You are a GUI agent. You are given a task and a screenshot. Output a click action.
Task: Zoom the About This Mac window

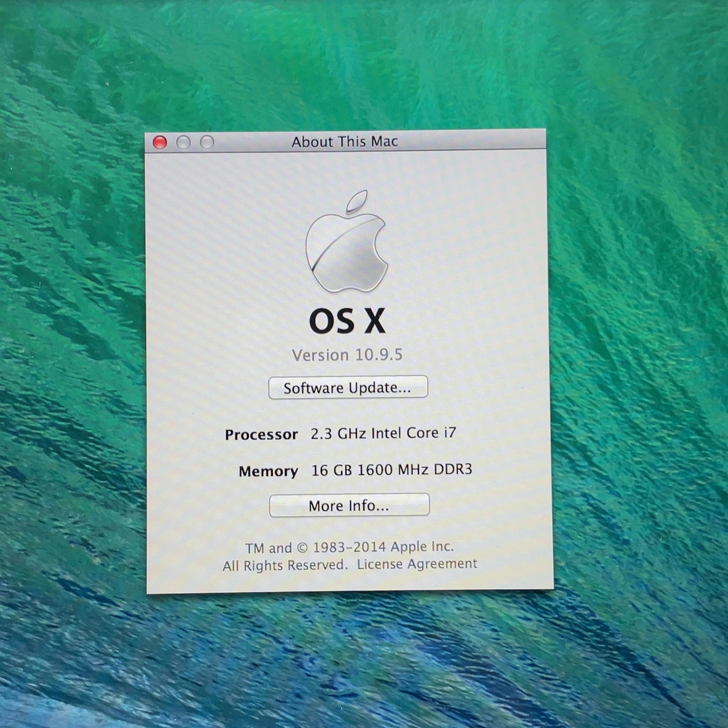(x=207, y=142)
